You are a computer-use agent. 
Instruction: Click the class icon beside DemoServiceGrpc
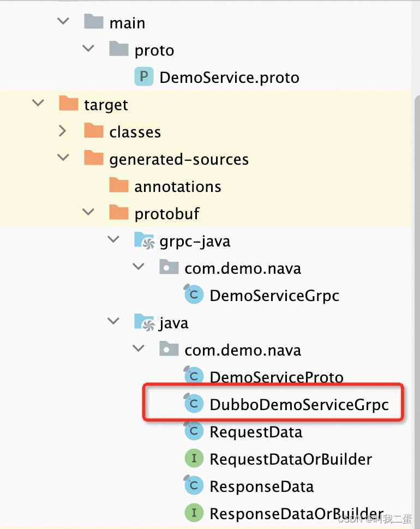point(194,294)
